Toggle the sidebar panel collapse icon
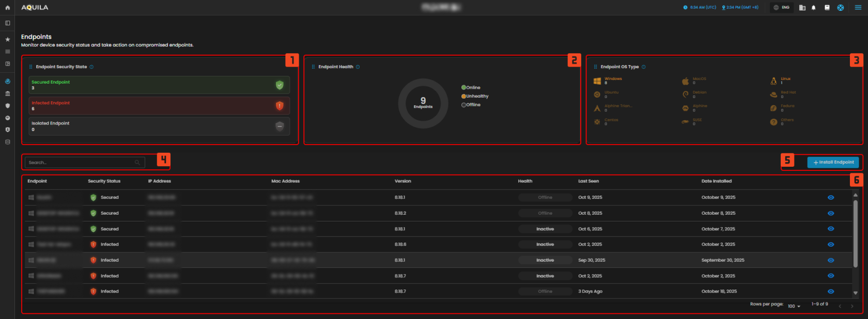868x319 pixels. (x=7, y=23)
